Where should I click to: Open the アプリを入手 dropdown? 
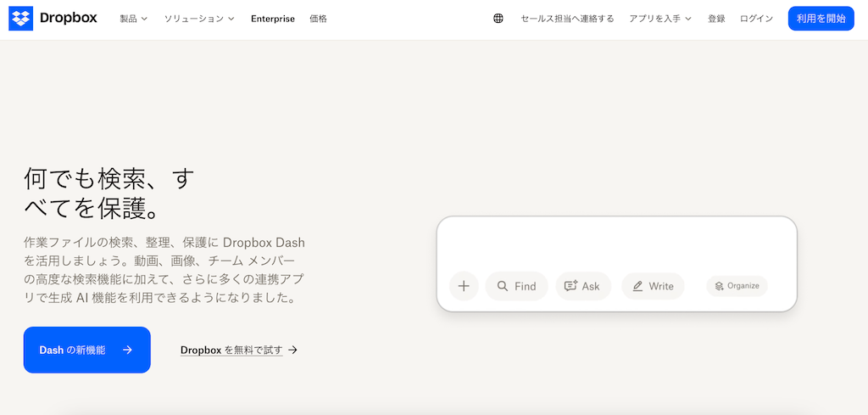click(660, 19)
